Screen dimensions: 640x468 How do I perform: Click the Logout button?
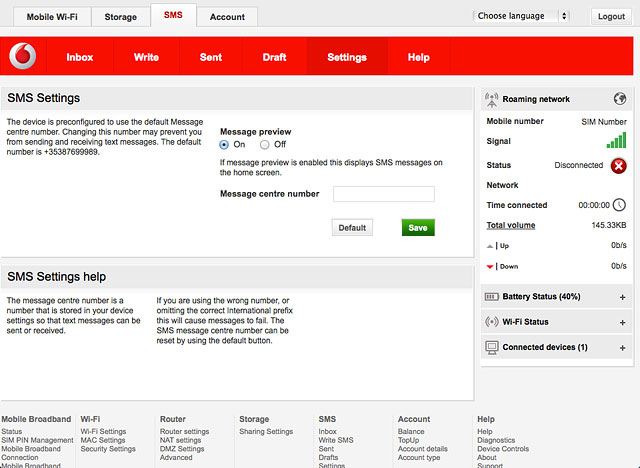click(x=611, y=16)
